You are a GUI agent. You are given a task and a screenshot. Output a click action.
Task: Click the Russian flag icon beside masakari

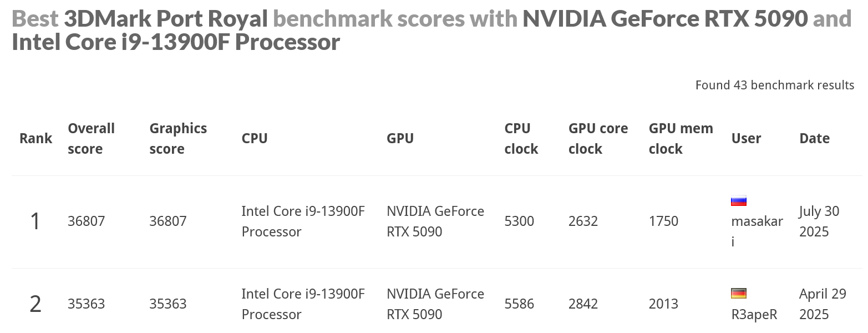738,201
